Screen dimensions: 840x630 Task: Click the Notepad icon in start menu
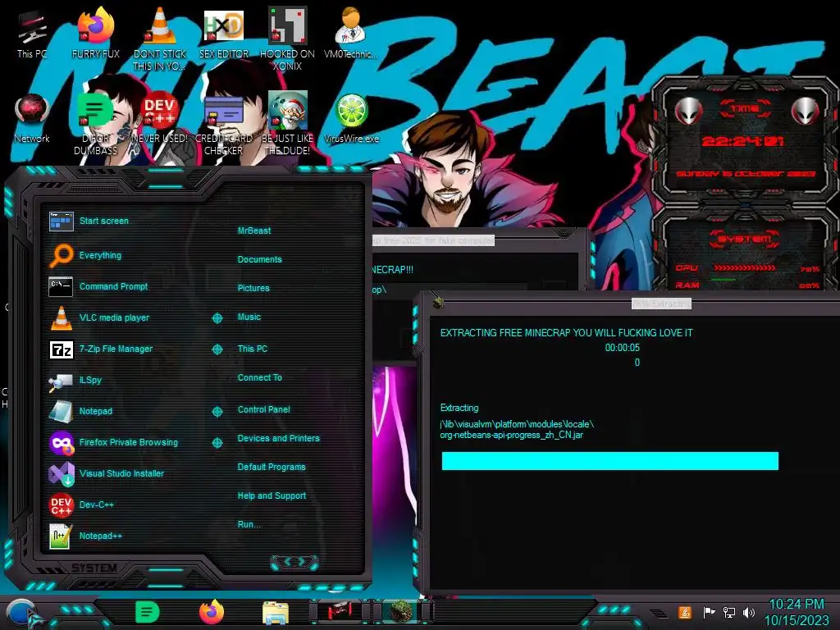(61, 412)
